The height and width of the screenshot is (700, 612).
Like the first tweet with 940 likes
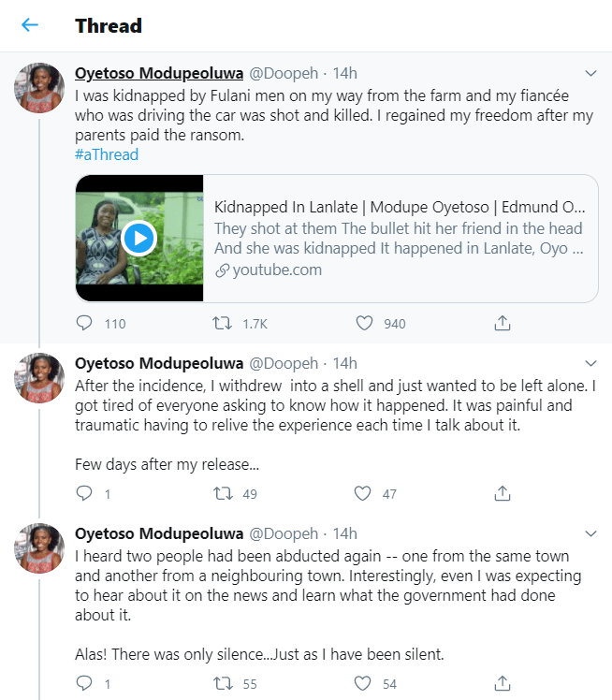[365, 324]
